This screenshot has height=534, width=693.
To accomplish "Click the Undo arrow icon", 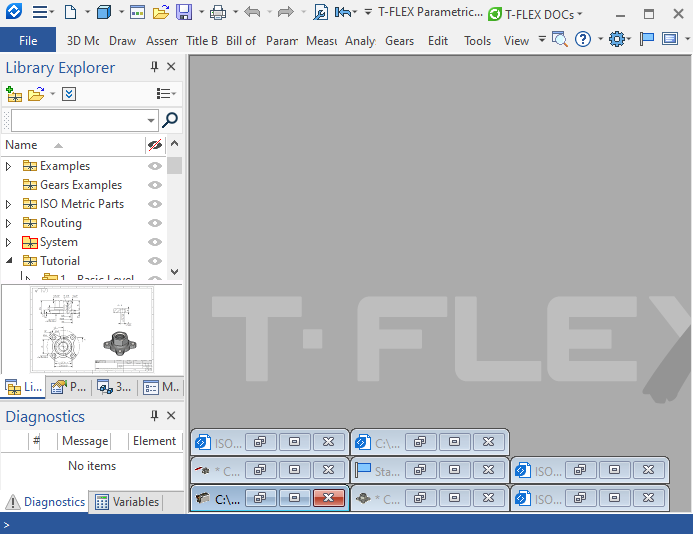I will (252, 12).
